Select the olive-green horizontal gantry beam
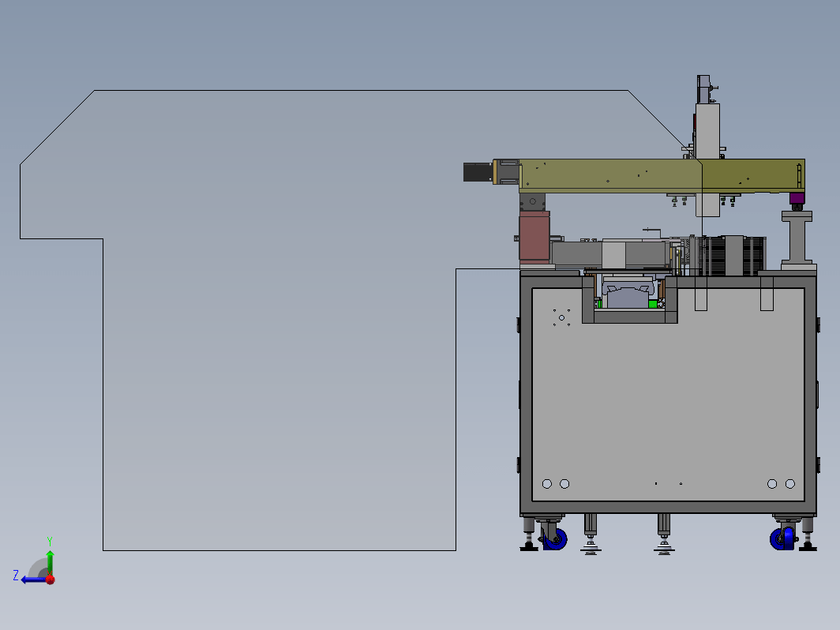 point(662,175)
